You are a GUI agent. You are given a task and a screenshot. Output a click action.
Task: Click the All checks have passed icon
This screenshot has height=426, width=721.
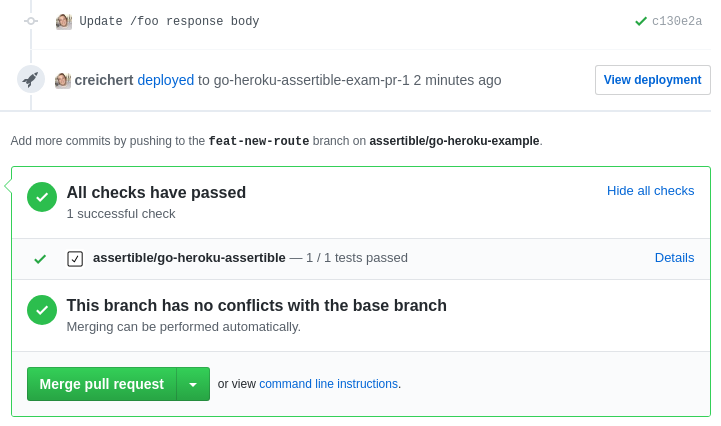(x=42, y=197)
